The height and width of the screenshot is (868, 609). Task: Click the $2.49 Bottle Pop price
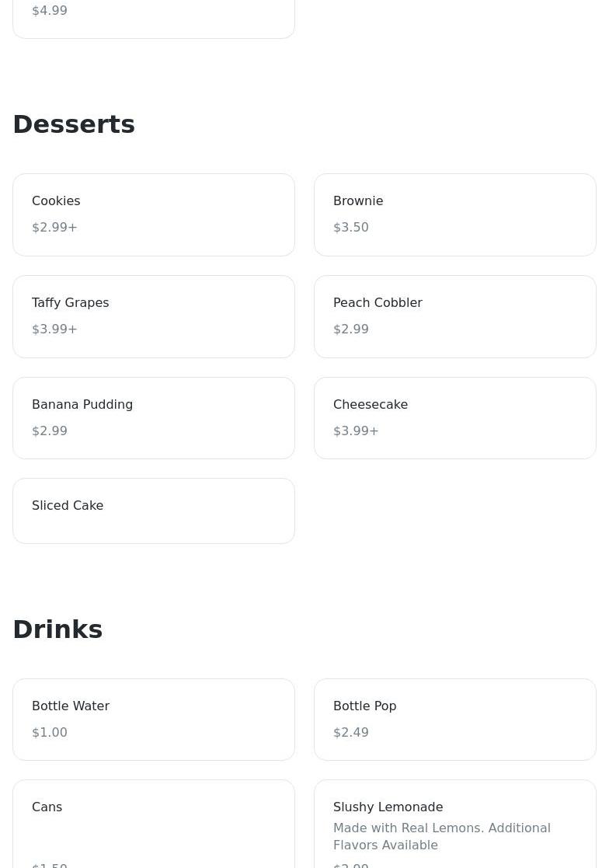click(x=351, y=733)
